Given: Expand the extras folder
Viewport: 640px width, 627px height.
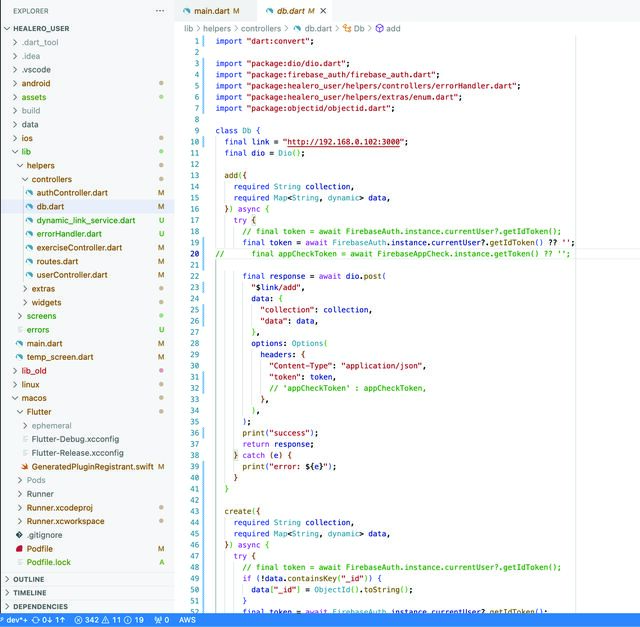Looking at the screenshot, I should (x=25, y=289).
